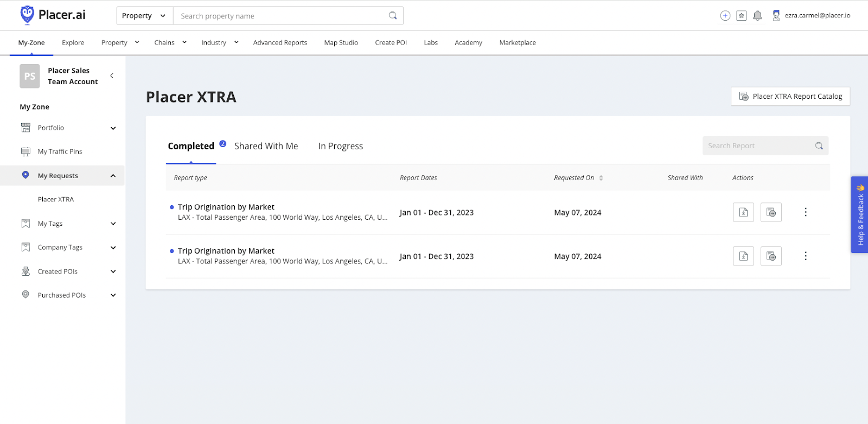Screen dimensions: 868x424
Task: Click the My Tags bookmark icon
Action: (25, 223)
